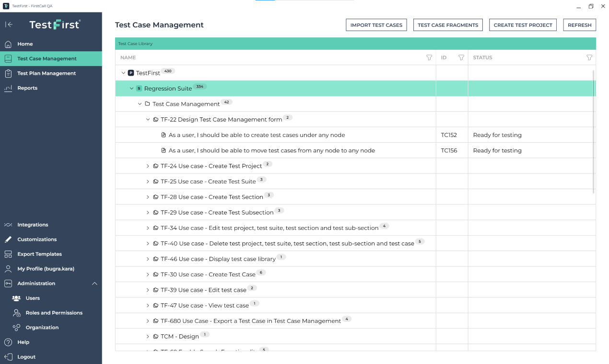Click the CREATE TEST PROJECT button
609x364 pixels.
523,25
